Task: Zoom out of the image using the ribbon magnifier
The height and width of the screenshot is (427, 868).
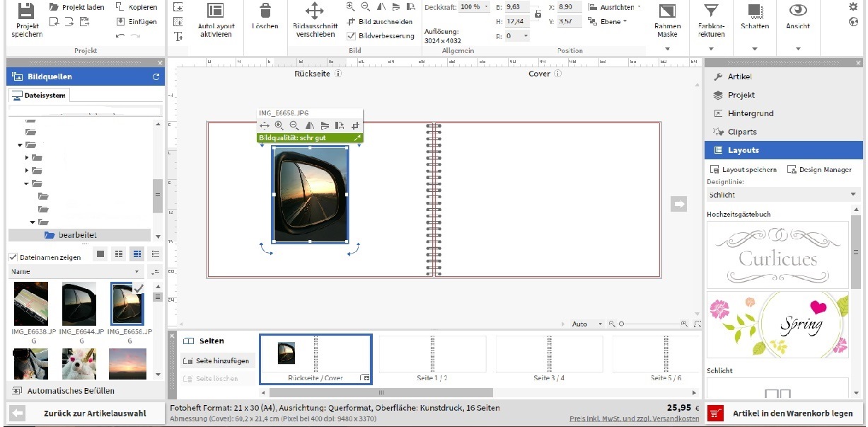Action: [365, 6]
